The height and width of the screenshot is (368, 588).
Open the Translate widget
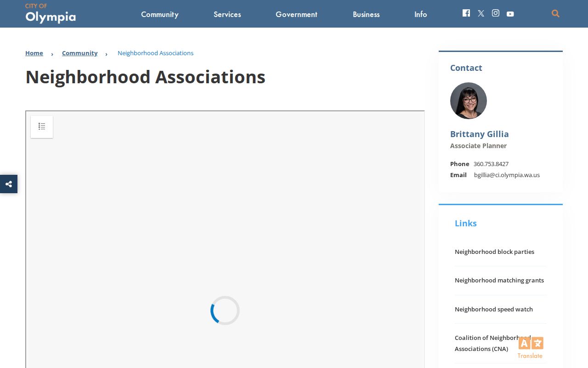tap(531, 348)
